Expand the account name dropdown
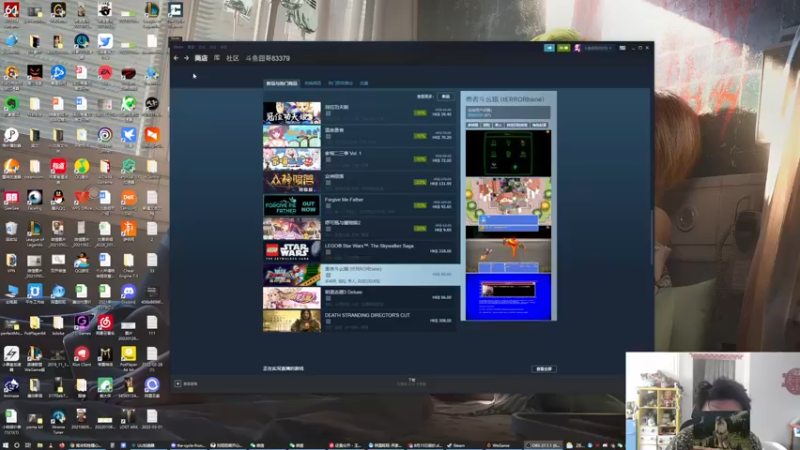Image resolution: width=800 pixels, height=450 pixels. point(597,48)
